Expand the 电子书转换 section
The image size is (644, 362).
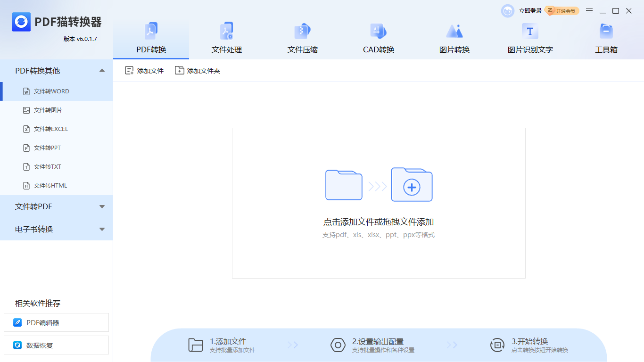point(56,229)
